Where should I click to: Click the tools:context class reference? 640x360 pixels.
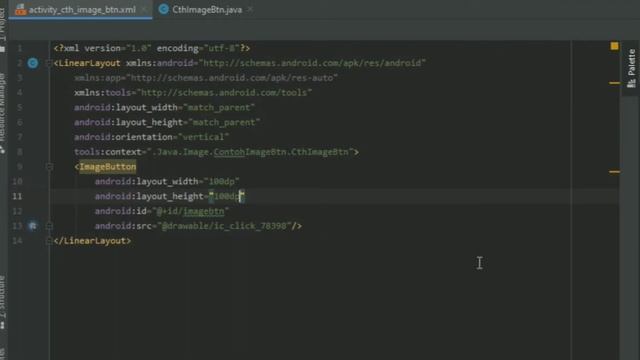point(250,152)
